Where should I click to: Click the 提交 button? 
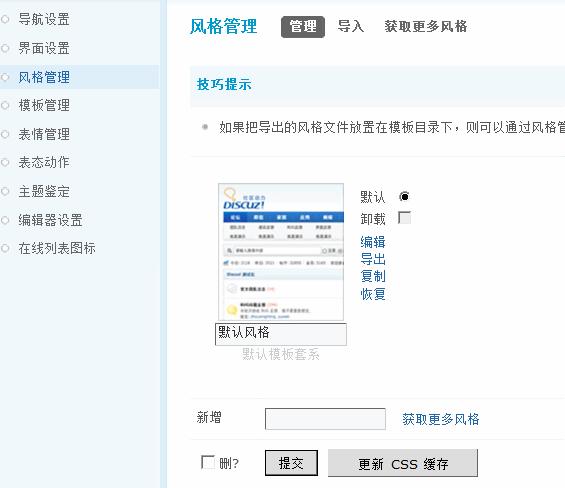(291, 463)
